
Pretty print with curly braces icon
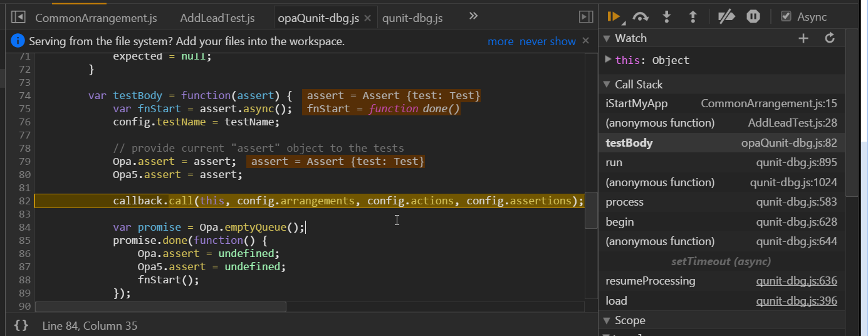point(21,325)
